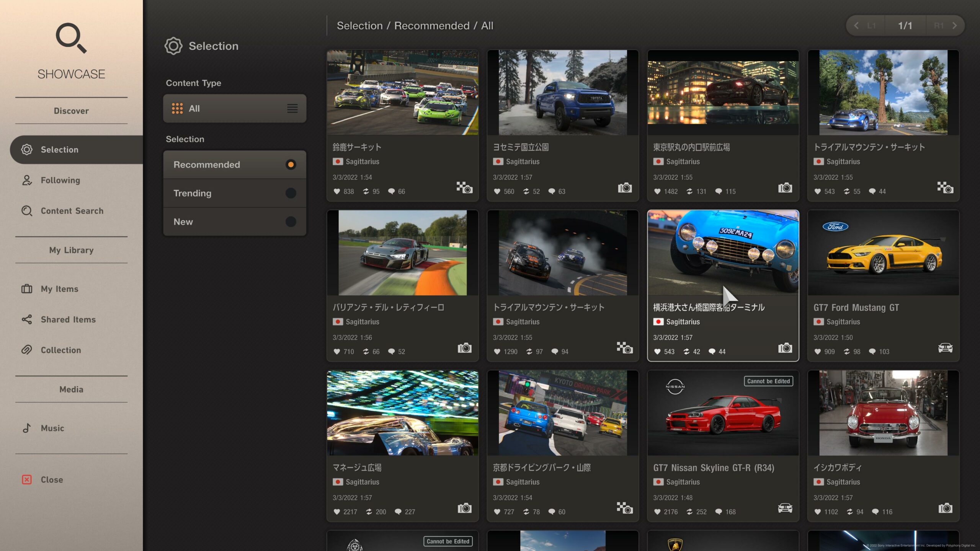Viewport: 980px width, 551px height.
Task: Open the Following section
Action: click(x=60, y=180)
